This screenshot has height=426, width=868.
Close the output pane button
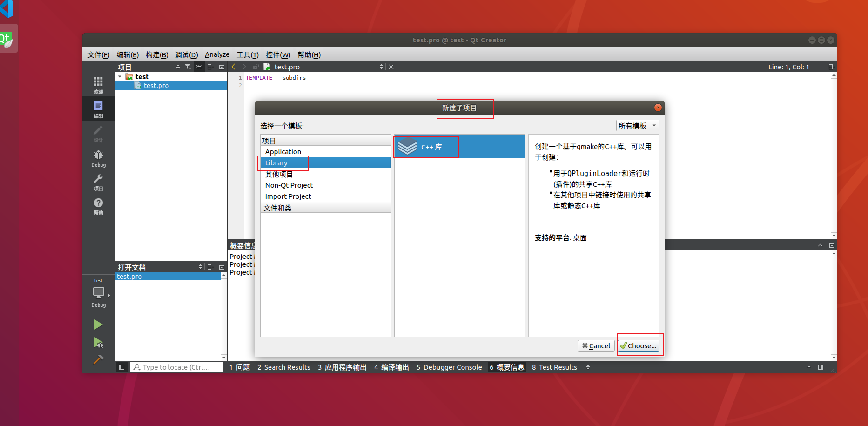click(x=832, y=245)
